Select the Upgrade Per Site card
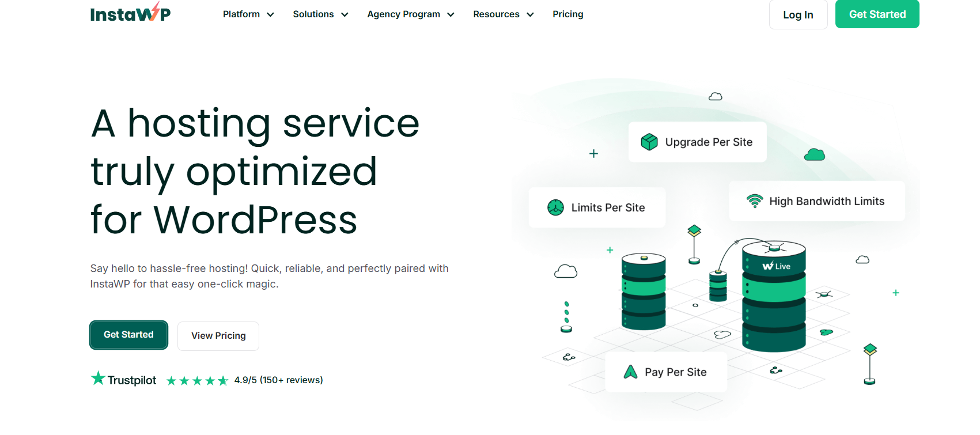 tap(697, 142)
